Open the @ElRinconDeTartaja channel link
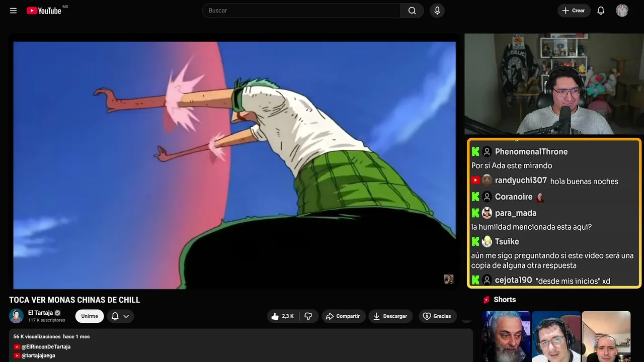This screenshot has width=644, height=362. [46, 347]
